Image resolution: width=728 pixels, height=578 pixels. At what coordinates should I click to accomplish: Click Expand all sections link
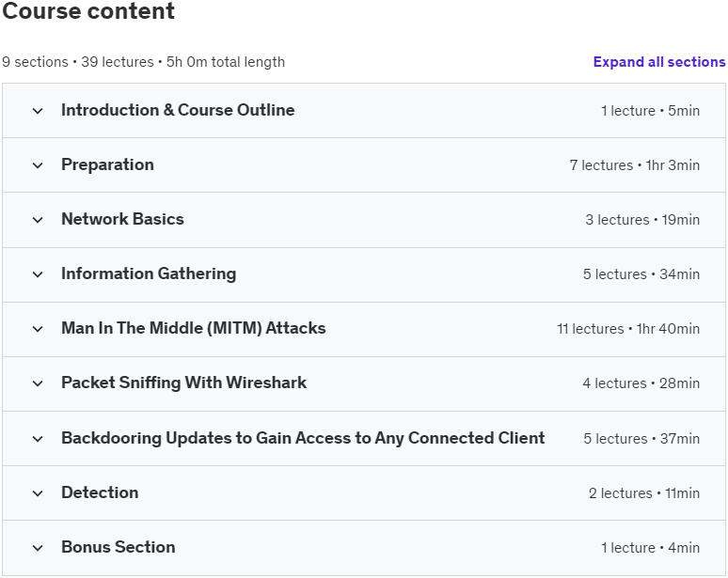[x=659, y=62]
